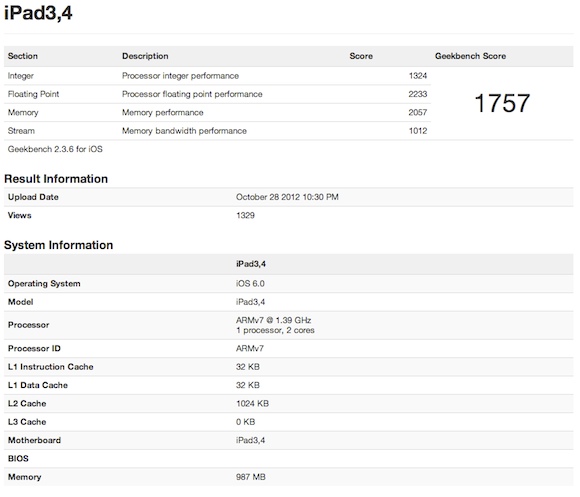Click the views count 1329
This screenshot has height=497, width=580.
tap(245, 216)
